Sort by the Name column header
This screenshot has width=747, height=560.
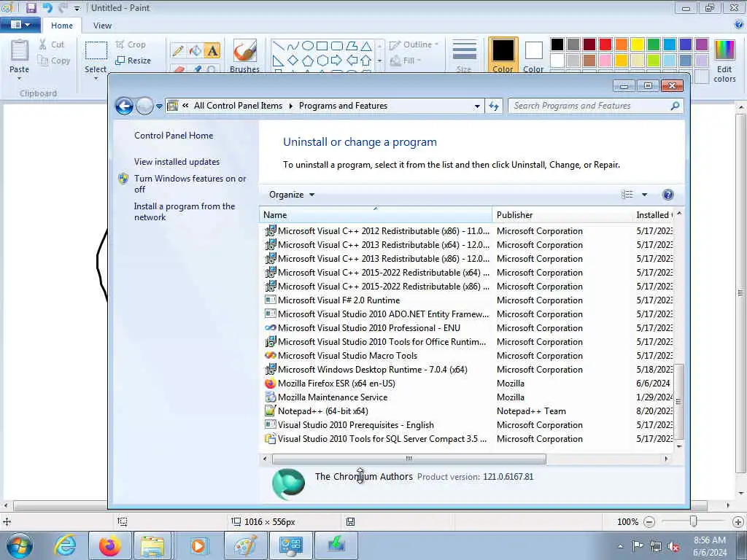point(376,215)
